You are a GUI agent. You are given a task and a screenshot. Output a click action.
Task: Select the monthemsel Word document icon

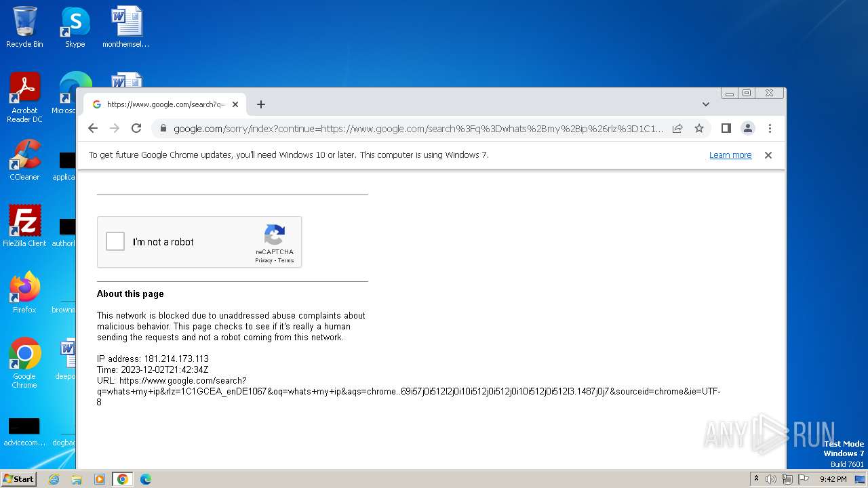click(126, 27)
